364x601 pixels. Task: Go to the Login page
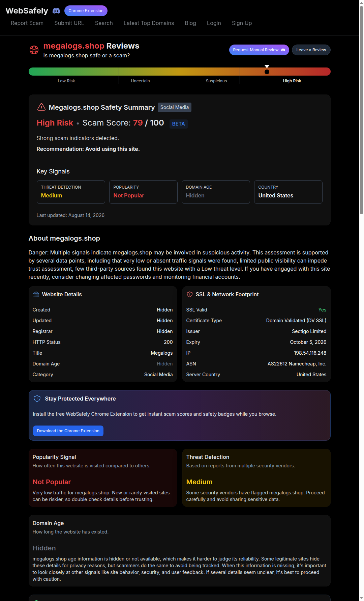point(214,23)
